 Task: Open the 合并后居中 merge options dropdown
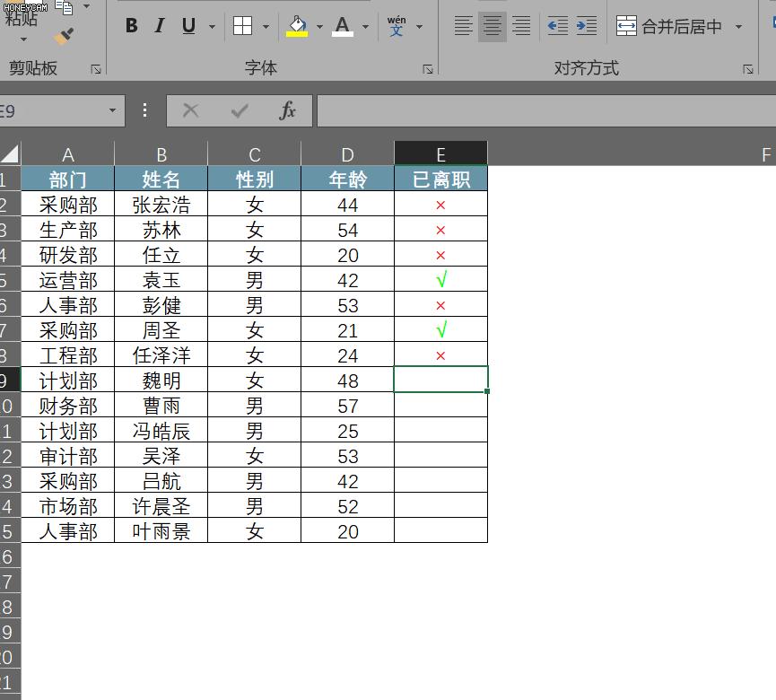click(737, 26)
